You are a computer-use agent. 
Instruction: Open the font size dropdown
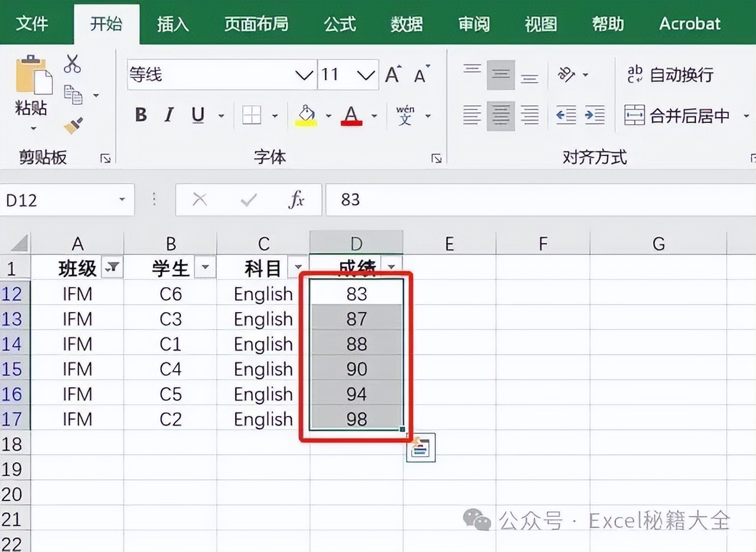(x=366, y=75)
